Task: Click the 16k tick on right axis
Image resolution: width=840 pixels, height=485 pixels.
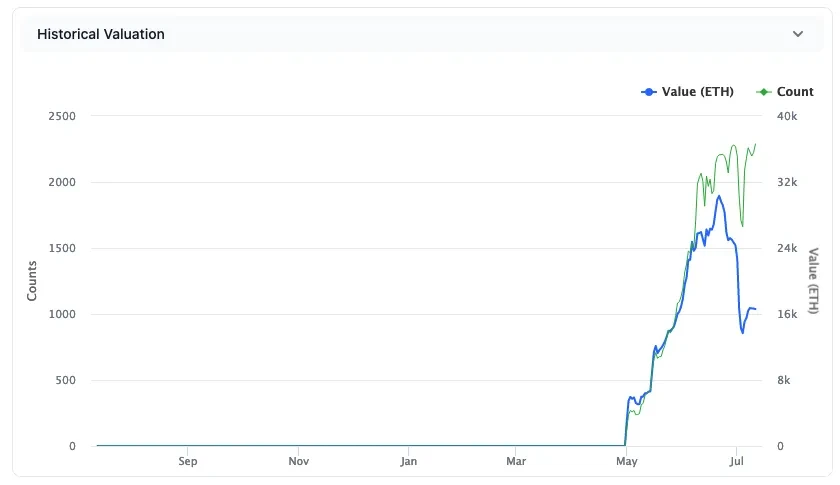Action: click(x=787, y=314)
